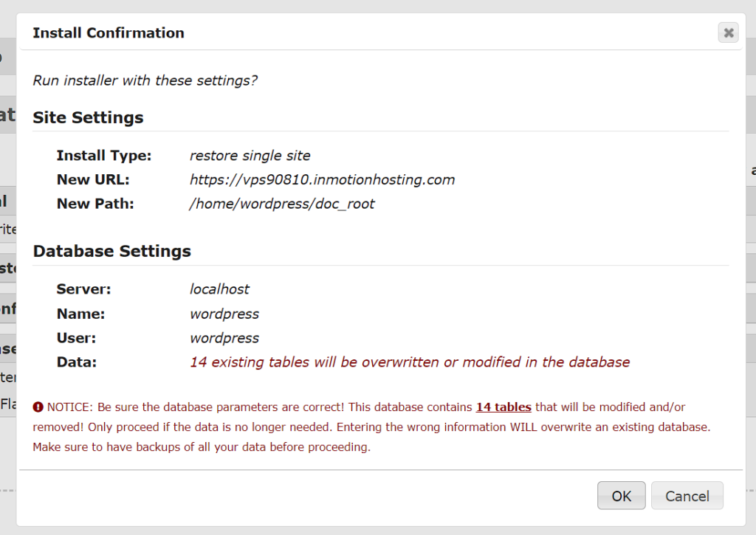Click the Install Type label
Viewport: 756px width, 535px height.
tap(103, 156)
